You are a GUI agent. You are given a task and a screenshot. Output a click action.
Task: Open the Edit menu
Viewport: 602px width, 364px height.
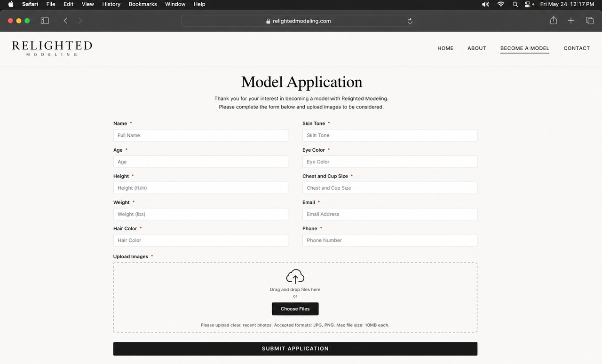point(69,4)
